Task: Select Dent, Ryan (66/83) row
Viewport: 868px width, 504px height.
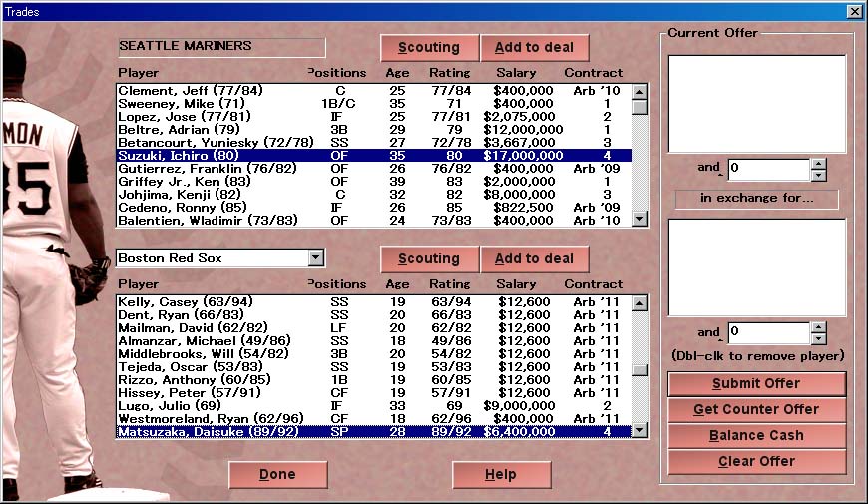Action: 374,315
